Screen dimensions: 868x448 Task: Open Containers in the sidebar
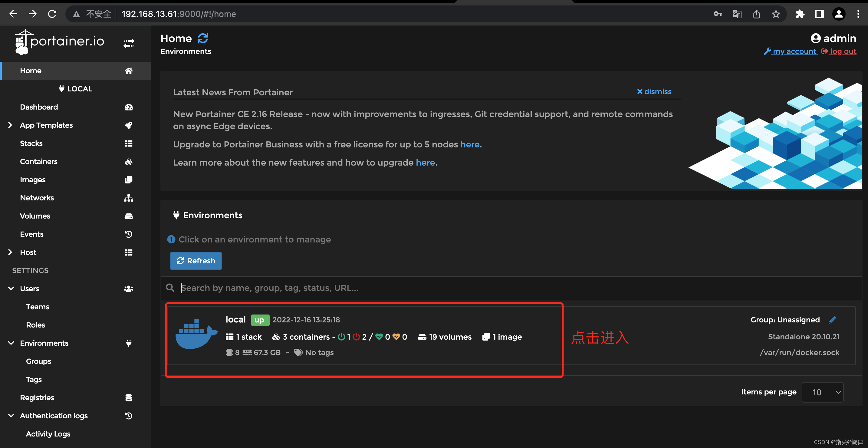pyautogui.click(x=39, y=161)
